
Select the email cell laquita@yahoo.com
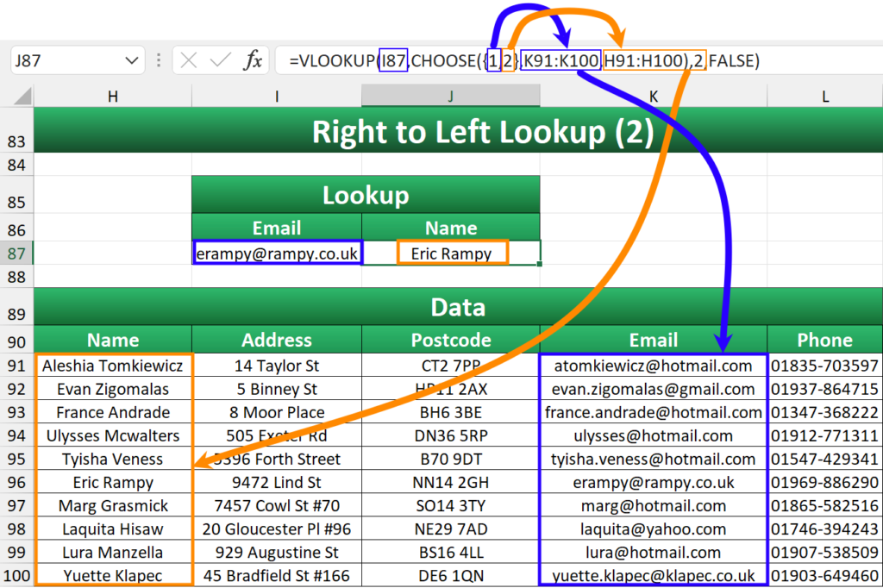(x=653, y=529)
